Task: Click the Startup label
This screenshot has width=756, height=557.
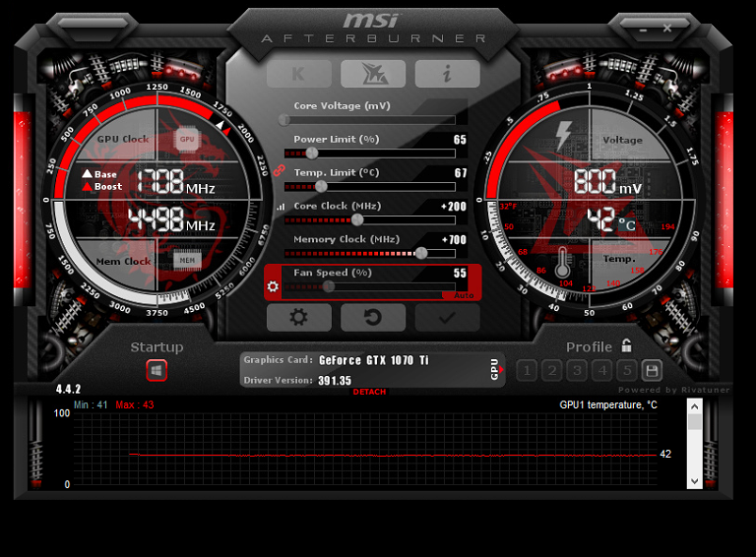Action: (157, 347)
